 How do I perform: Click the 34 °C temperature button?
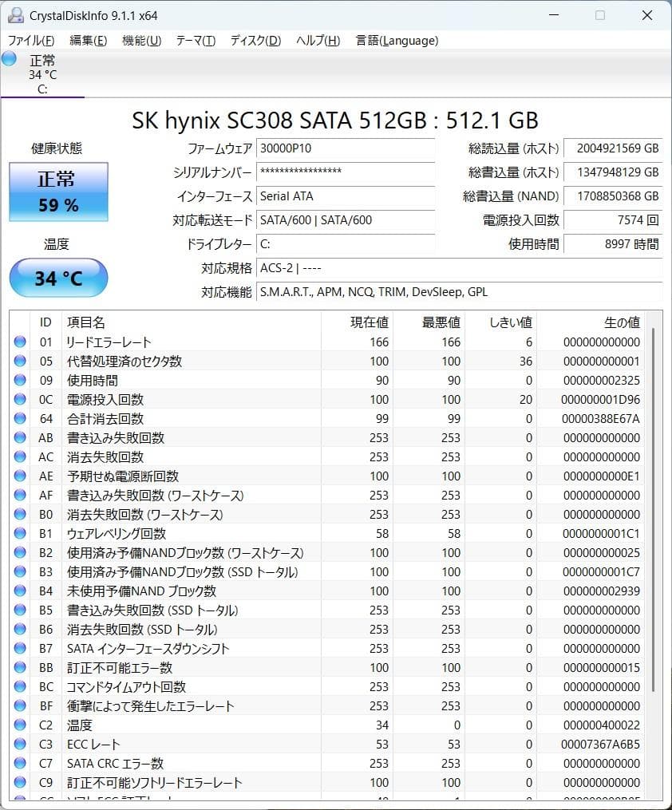pos(58,278)
